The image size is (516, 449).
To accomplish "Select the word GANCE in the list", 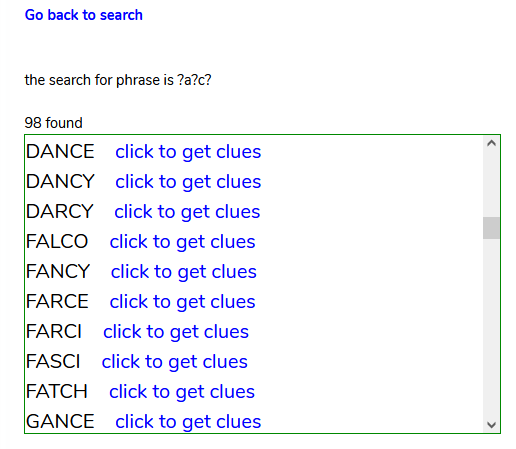I will (x=60, y=422).
